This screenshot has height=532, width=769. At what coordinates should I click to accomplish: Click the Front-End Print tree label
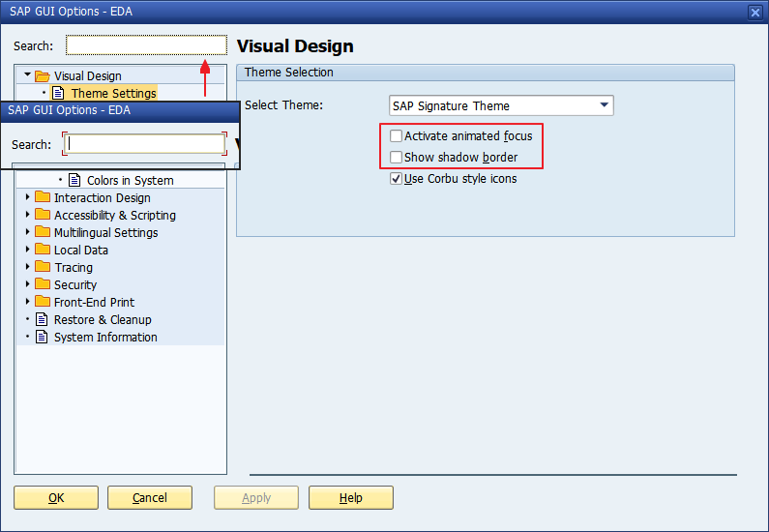point(94,303)
